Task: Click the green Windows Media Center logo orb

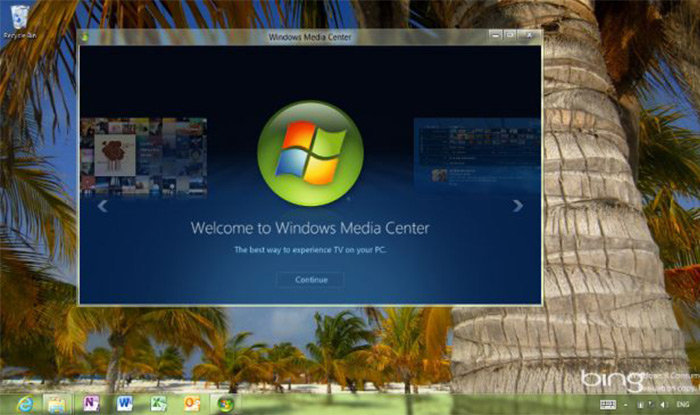Action: tap(310, 153)
